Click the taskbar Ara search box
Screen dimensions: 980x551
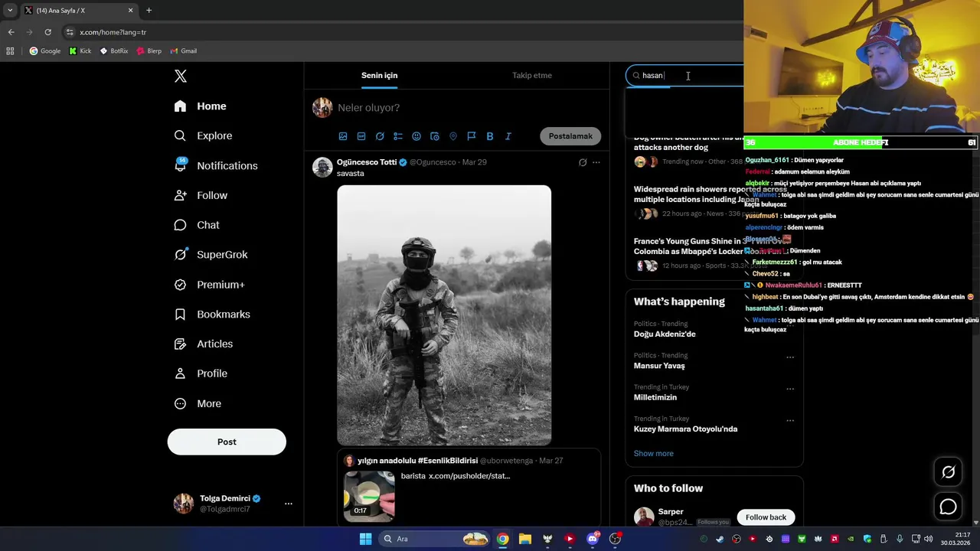pos(434,539)
